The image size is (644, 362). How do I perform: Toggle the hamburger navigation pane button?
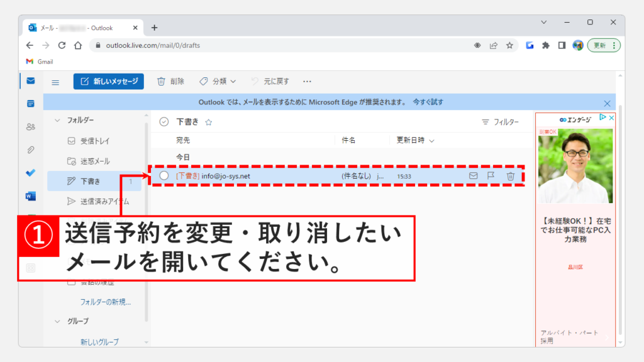(55, 82)
